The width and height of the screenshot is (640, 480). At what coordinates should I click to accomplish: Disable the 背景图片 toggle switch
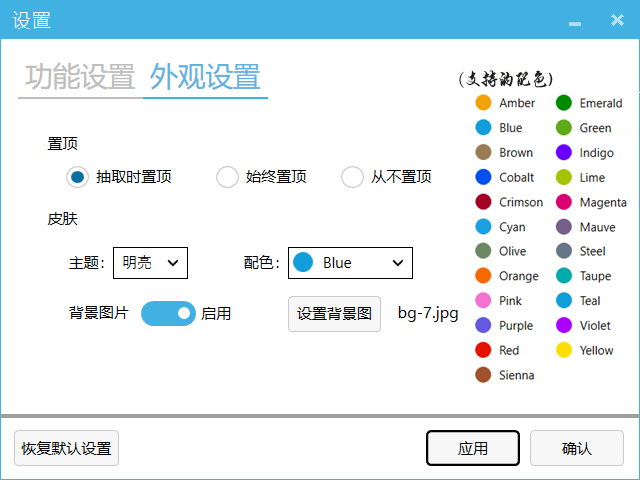(168, 313)
